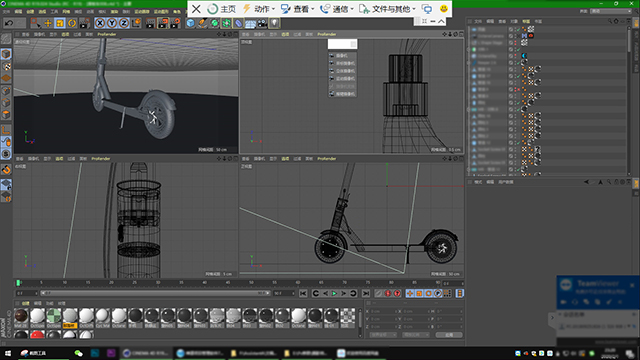Viewport: 640px width, 360px height.
Task: Click the Record Active Objects button
Action: tap(379, 293)
